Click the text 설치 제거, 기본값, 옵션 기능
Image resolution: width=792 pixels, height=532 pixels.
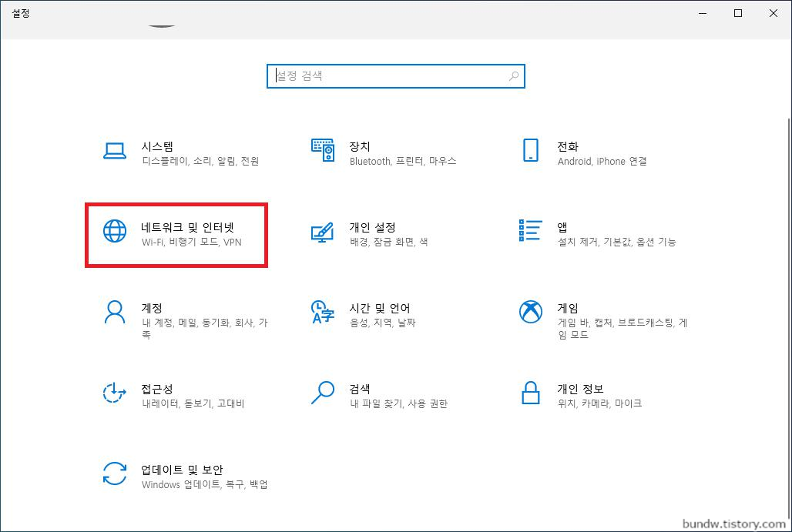coord(617,242)
